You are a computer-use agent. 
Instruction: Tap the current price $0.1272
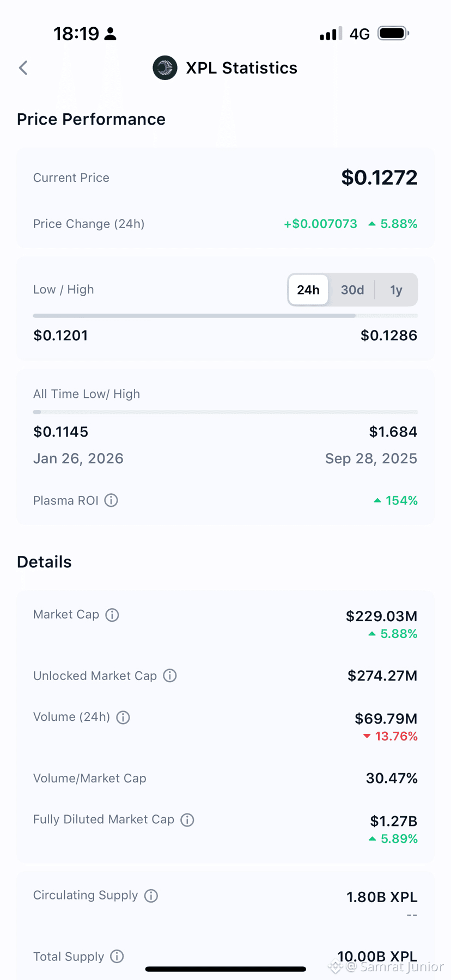tap(379, 177)
